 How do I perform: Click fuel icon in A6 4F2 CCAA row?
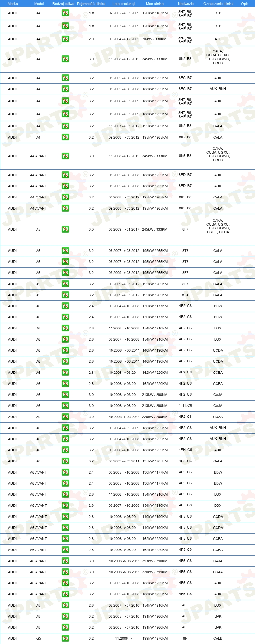click(x=65, y=417)
